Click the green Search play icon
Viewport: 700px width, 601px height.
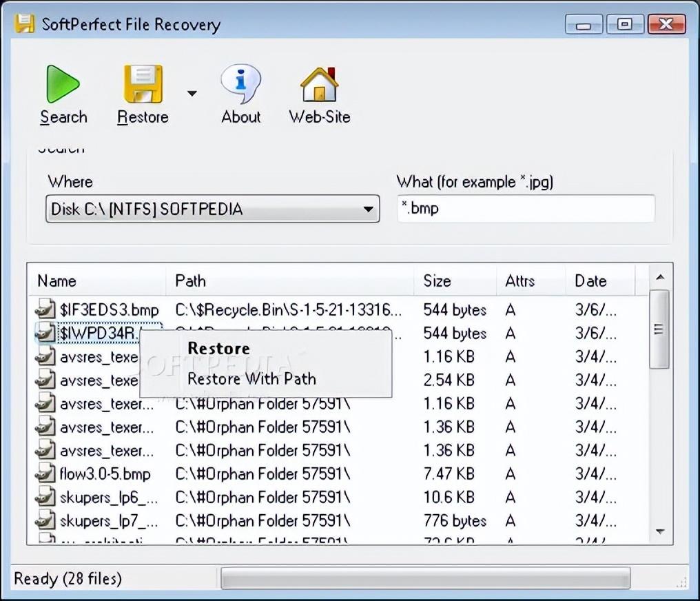pos(63,84)
